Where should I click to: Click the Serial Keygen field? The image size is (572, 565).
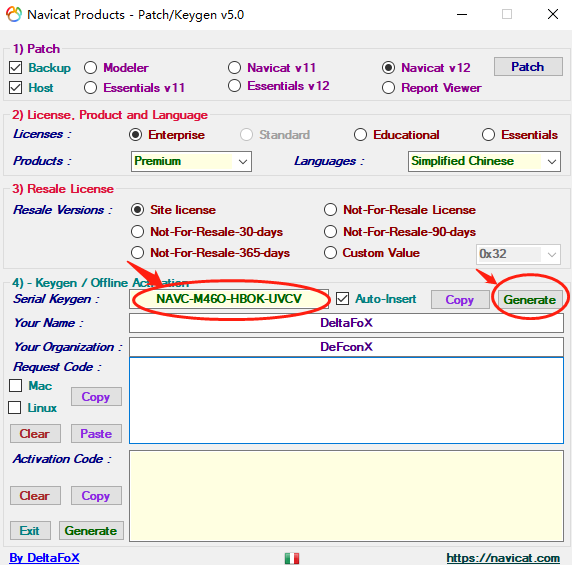[229, 299]
